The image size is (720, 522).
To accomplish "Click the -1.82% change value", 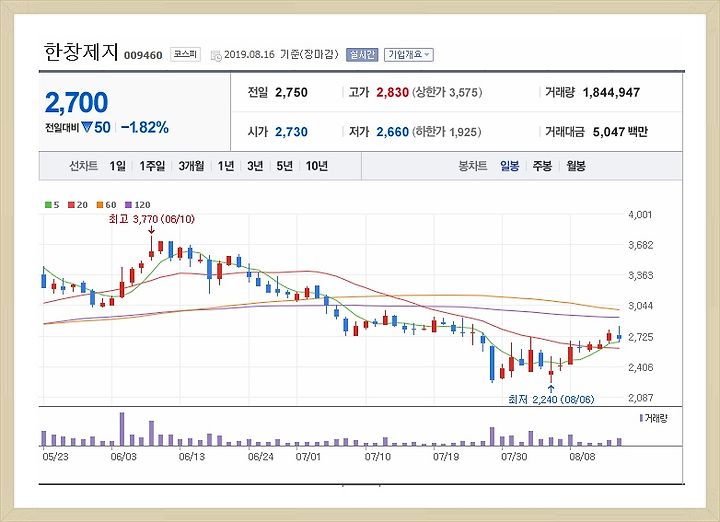I will (145, 127).
